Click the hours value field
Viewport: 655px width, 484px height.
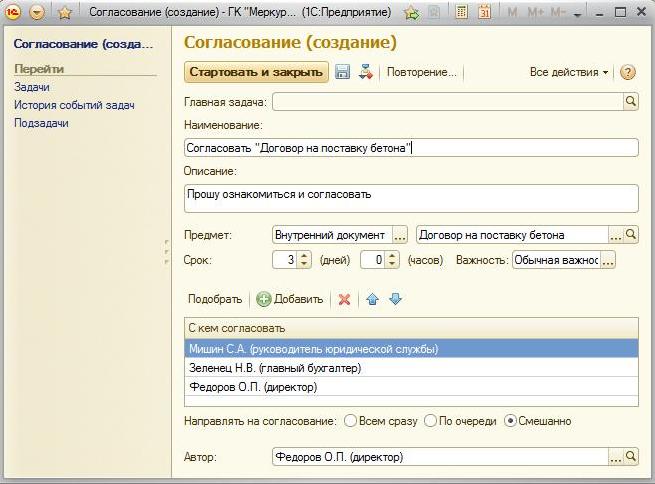pos(373,260)
